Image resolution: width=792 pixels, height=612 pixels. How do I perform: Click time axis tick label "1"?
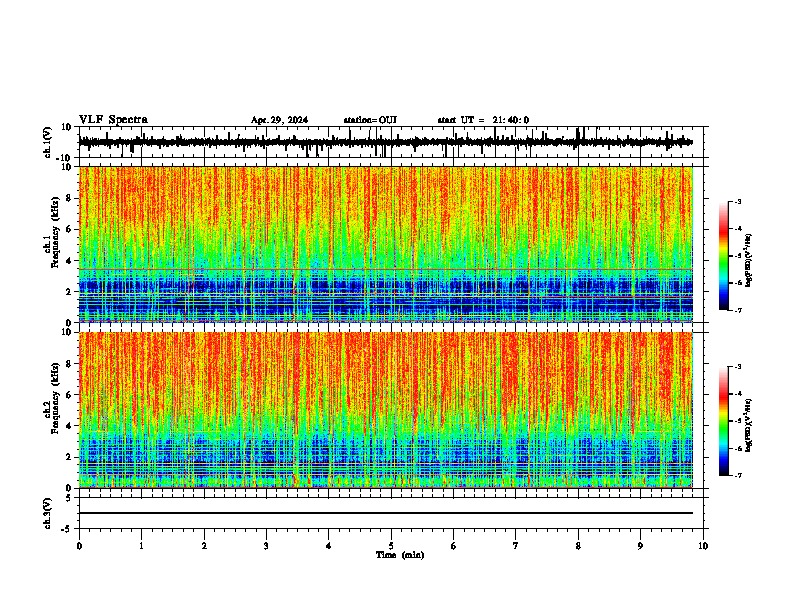pos(141,546)
